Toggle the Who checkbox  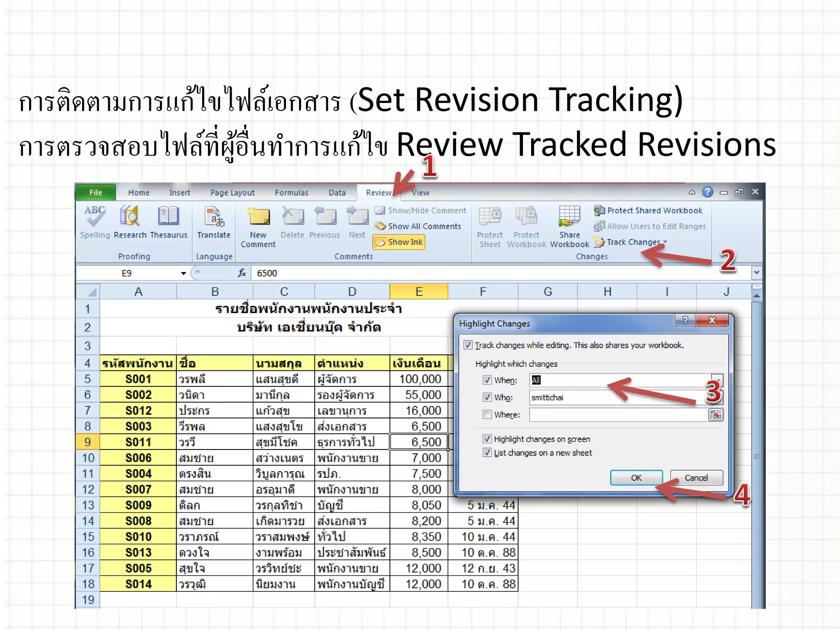click(487, 397)
